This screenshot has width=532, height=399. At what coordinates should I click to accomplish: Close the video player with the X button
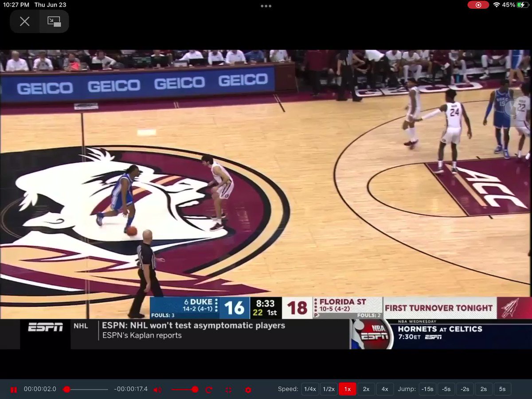tap(24, 21)
